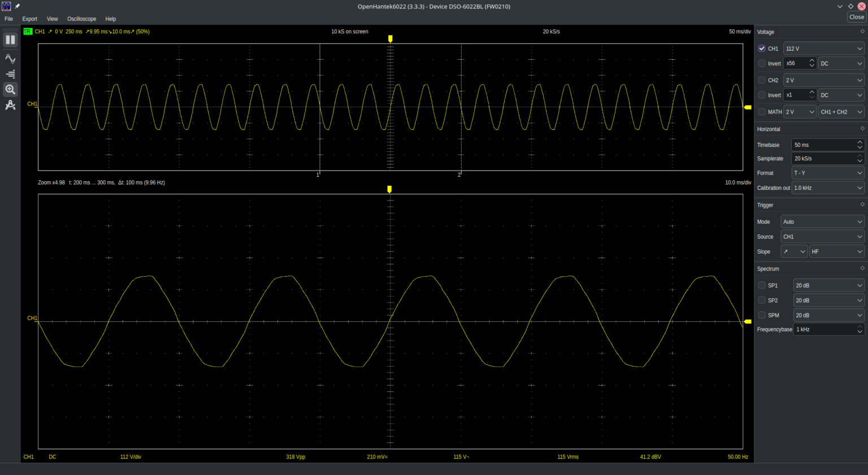Click the 112 V/div scale readout

(x=131, y=457)
